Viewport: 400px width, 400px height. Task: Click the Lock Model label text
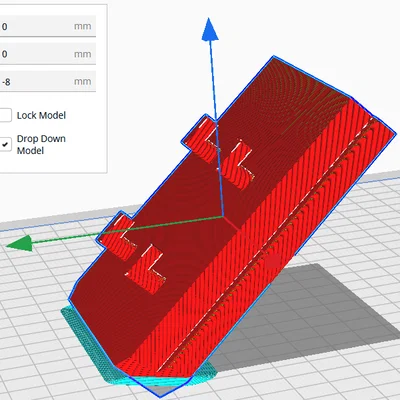tap(41, 115)
